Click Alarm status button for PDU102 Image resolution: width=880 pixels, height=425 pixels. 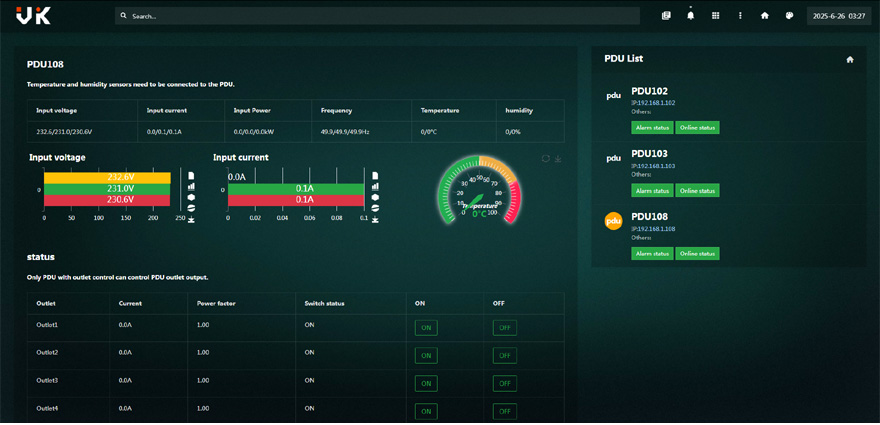652,128
